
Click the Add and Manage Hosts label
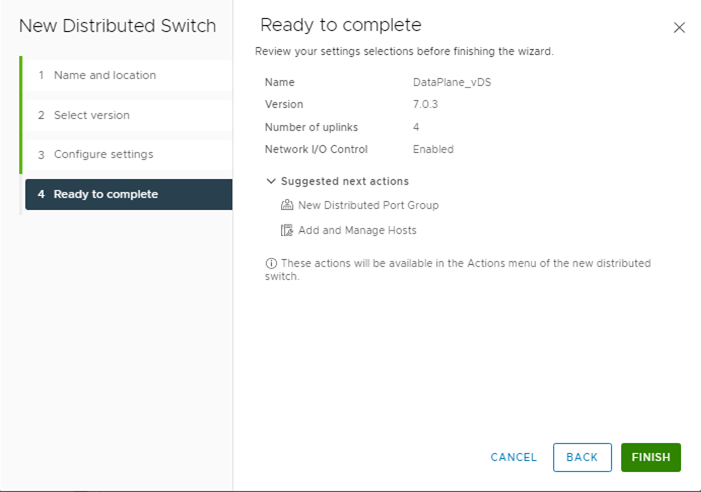357,230
